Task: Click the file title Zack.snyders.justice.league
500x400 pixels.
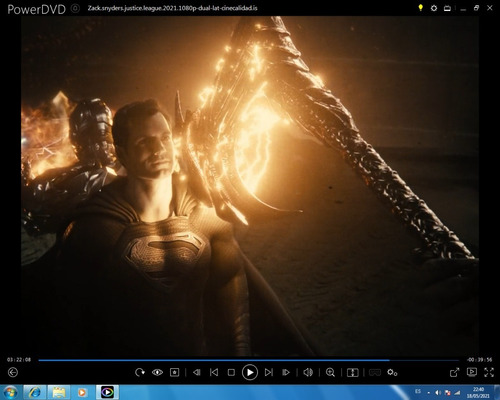Action: click(x=172, y=8)
